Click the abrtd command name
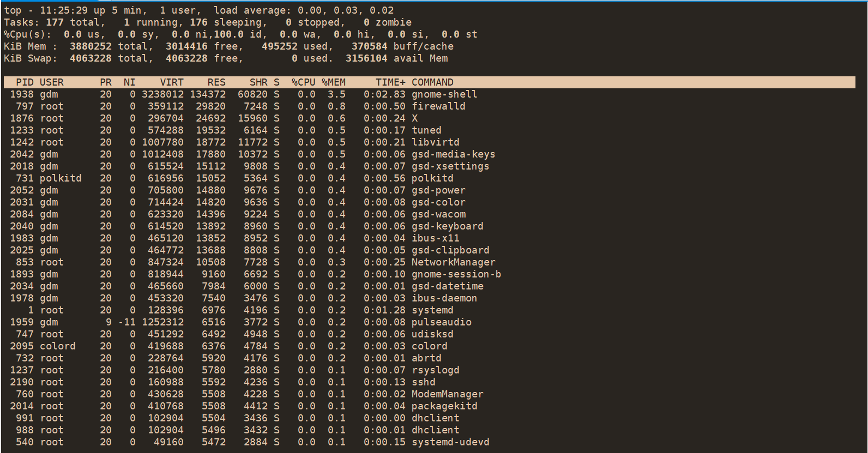Image resolution: width=868 pixels, height=453 pixels. pyautogui.click(x=426, y=358)
